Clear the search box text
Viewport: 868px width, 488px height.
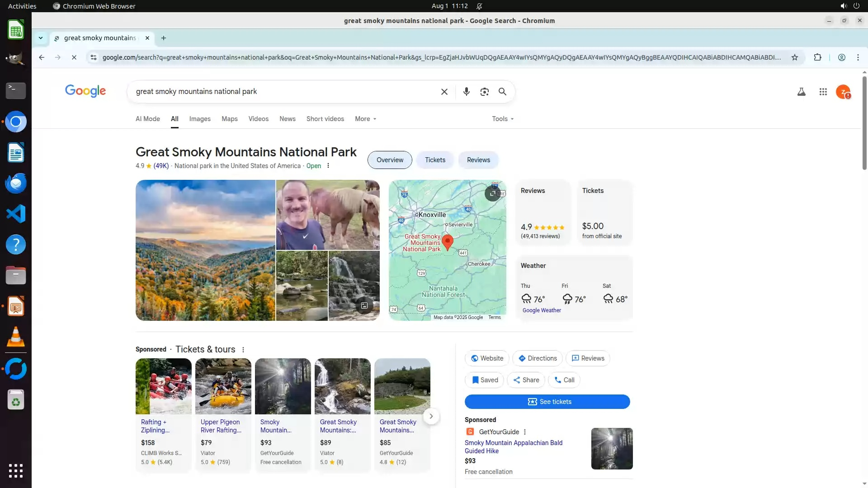coord(444,92)
